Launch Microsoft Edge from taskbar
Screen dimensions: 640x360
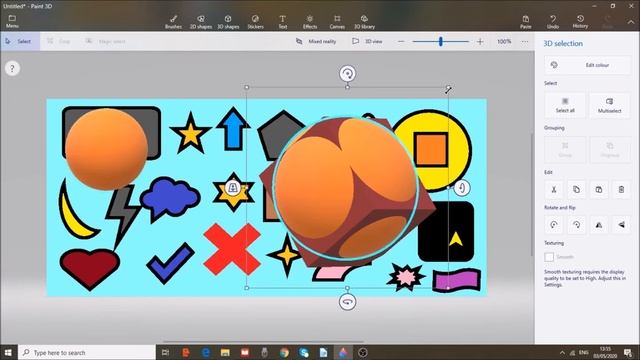tap(205, 352)
